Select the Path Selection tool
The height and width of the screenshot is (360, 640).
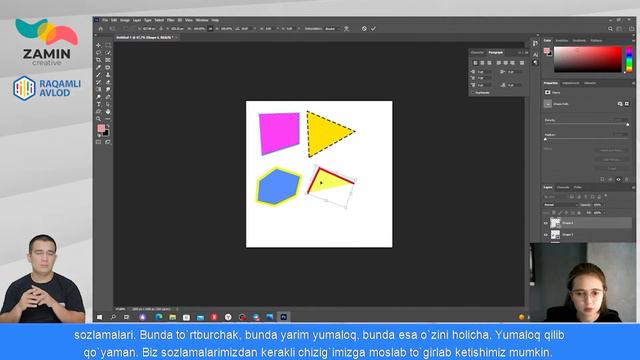pos(108,104)
